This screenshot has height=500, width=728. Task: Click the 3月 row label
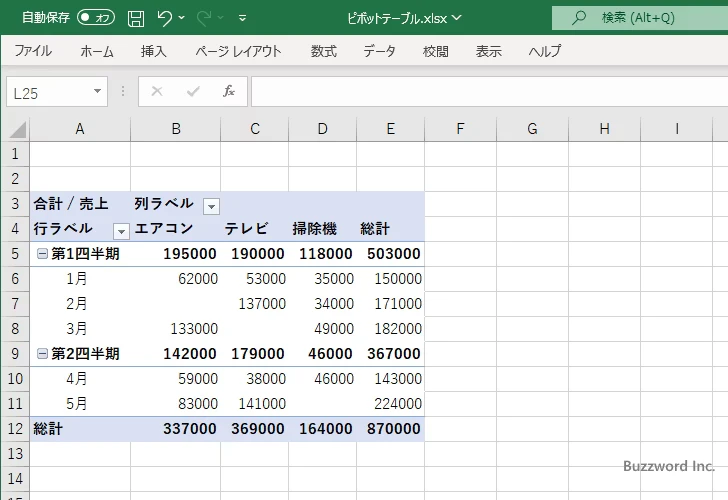click(x=77, y=329)
